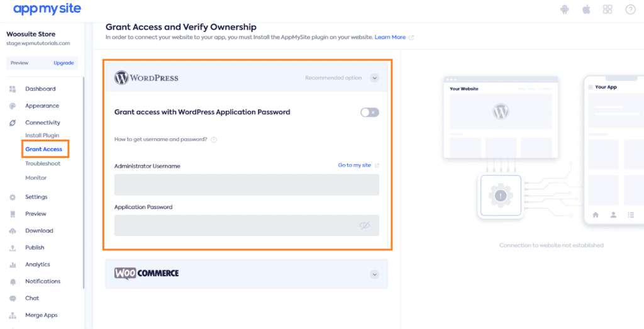Click the Analytics bar chart icon

(x=13, y=264)
